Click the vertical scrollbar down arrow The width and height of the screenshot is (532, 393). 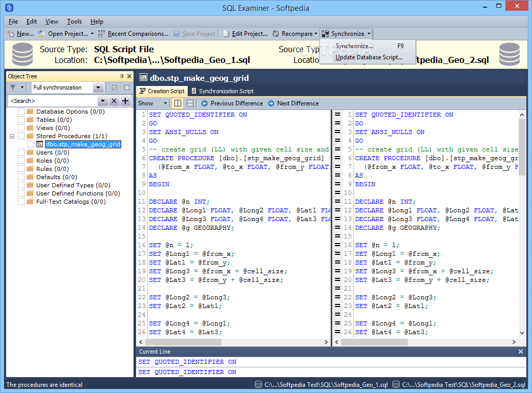pos(522,333)
